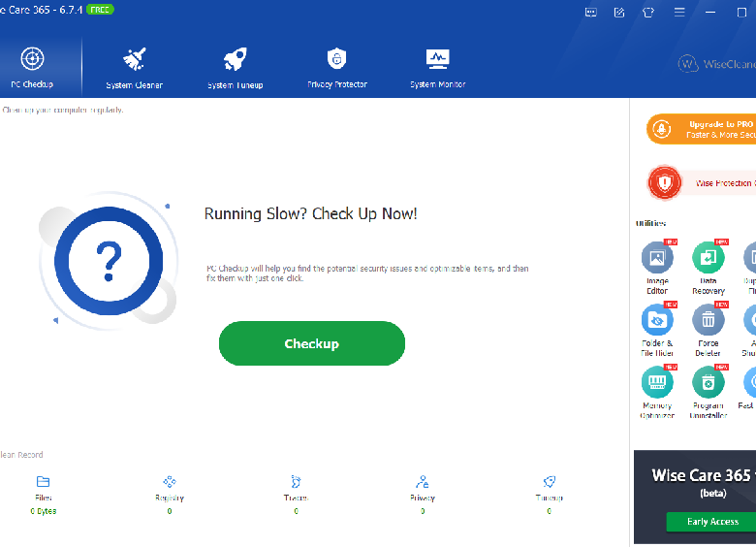Click the Upgrade to PRO banner
756x547 pixels.
point(701,129)
